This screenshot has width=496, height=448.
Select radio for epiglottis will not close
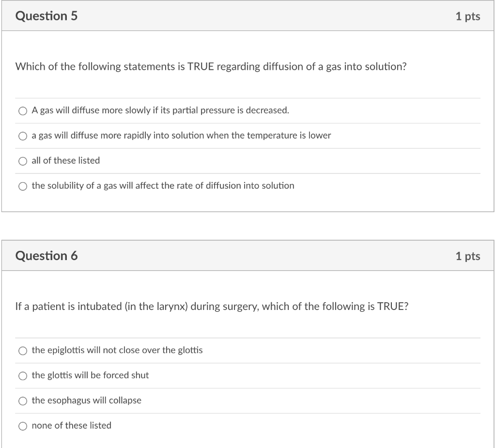[x=23, y=351]
